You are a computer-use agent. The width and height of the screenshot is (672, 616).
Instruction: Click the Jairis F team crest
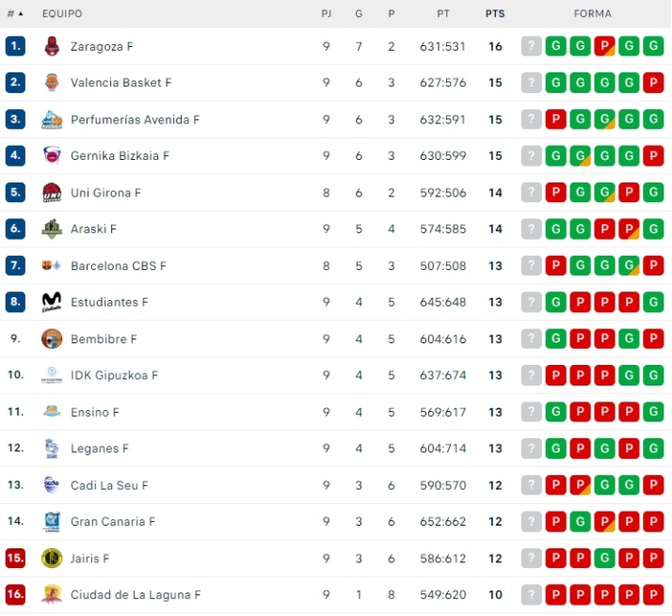[52, 559]
